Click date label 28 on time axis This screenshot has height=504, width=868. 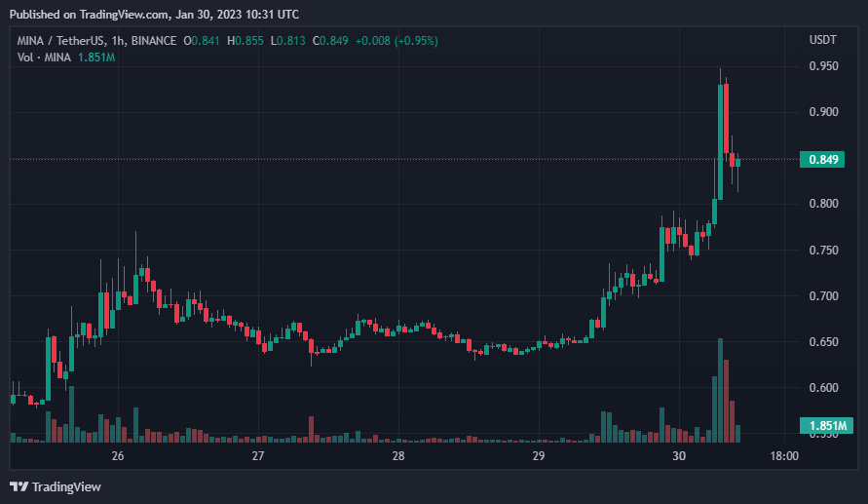398,456
